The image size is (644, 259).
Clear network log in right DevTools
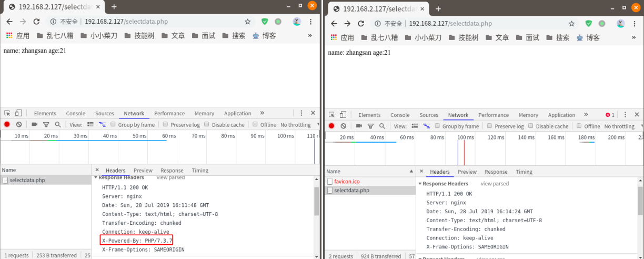click(x=343, y=126)
